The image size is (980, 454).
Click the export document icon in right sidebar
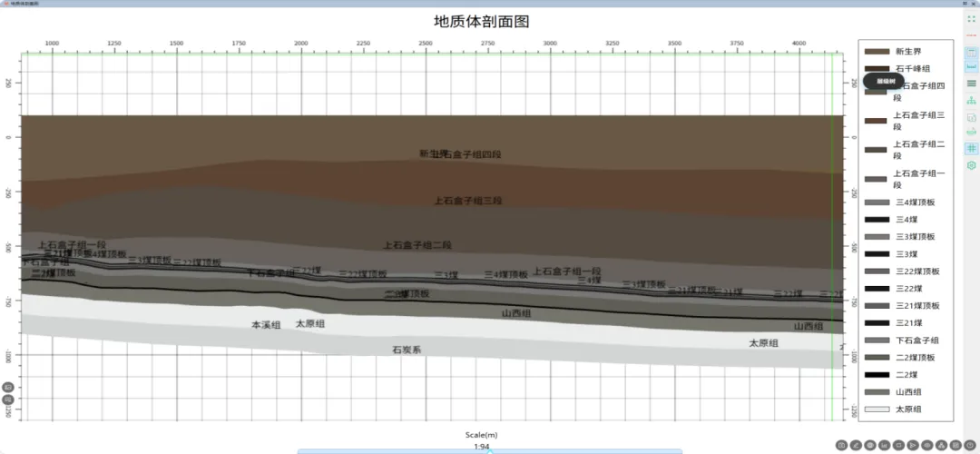(x=971, y=117)
